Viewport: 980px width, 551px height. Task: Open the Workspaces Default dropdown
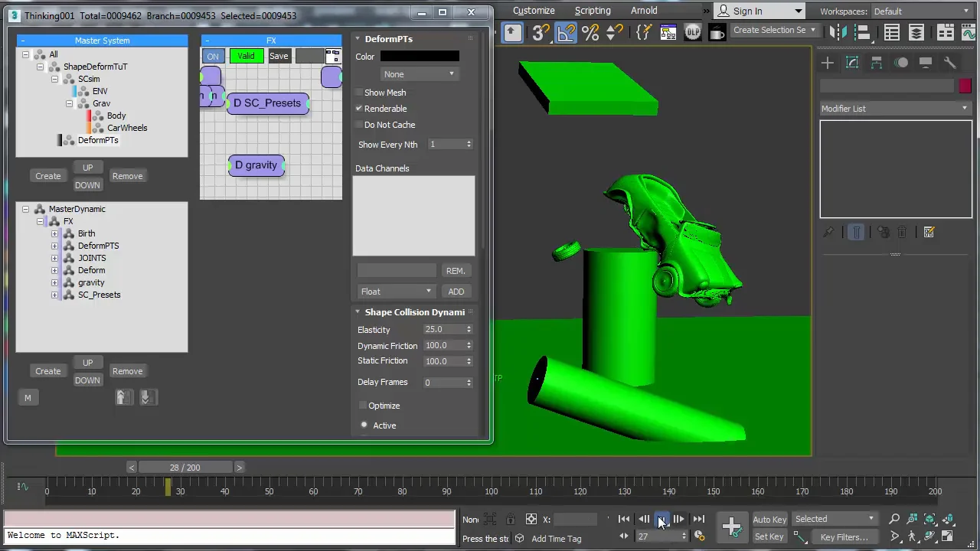[x=923, y=11]
